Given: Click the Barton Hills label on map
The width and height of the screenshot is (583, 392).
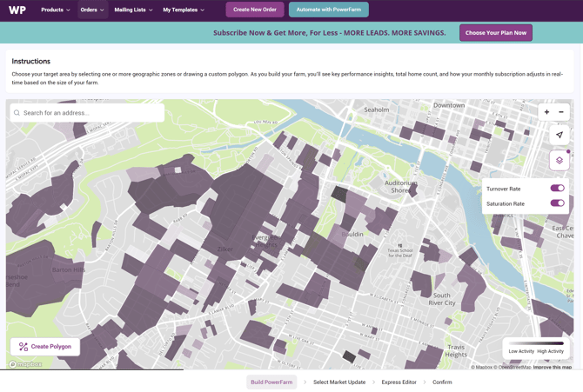Looking at the screenshot, I should (x=69, y=269).
